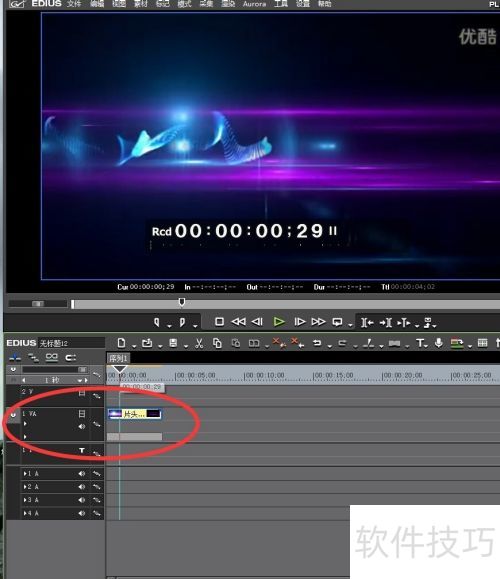Click the Undo arrow icon

[x=317, y=343]
